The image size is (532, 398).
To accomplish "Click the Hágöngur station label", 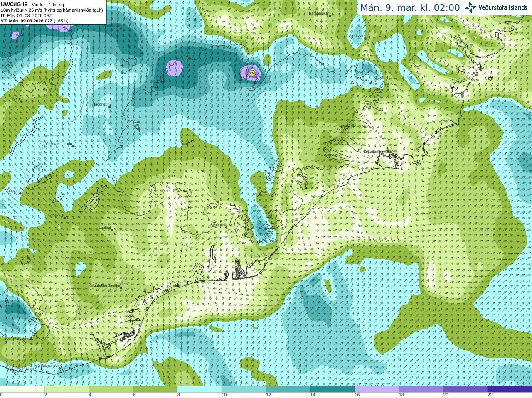I will click(101, 104).
